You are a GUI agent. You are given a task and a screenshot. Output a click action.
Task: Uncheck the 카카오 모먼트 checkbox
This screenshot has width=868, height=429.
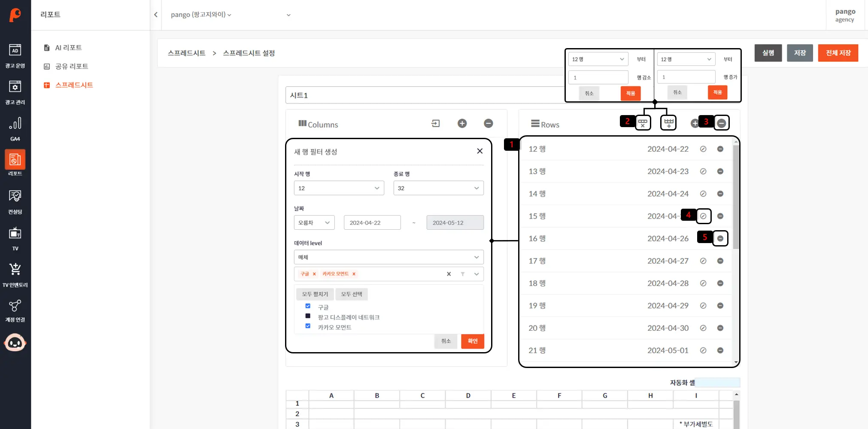(x=308, y=326)
